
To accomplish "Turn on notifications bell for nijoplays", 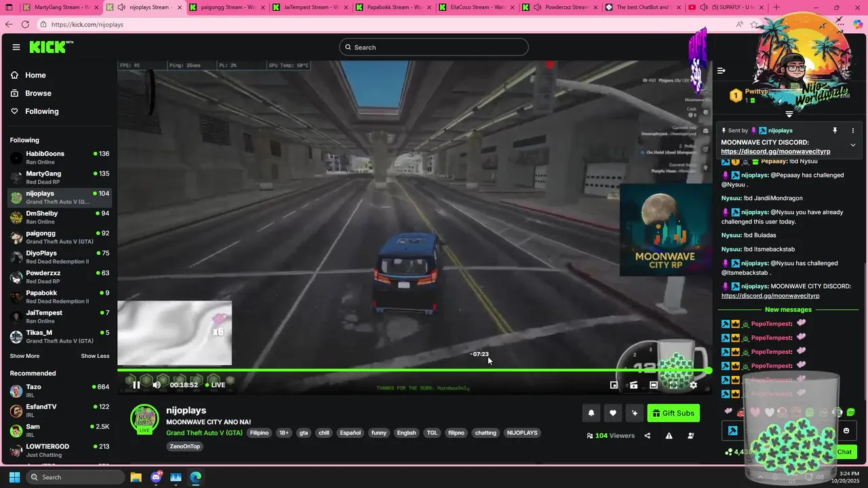I will (591, 413).
